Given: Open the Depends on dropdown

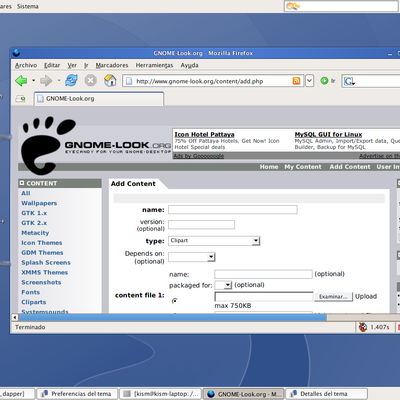Looking at the screenshot, I should [192, 257].
